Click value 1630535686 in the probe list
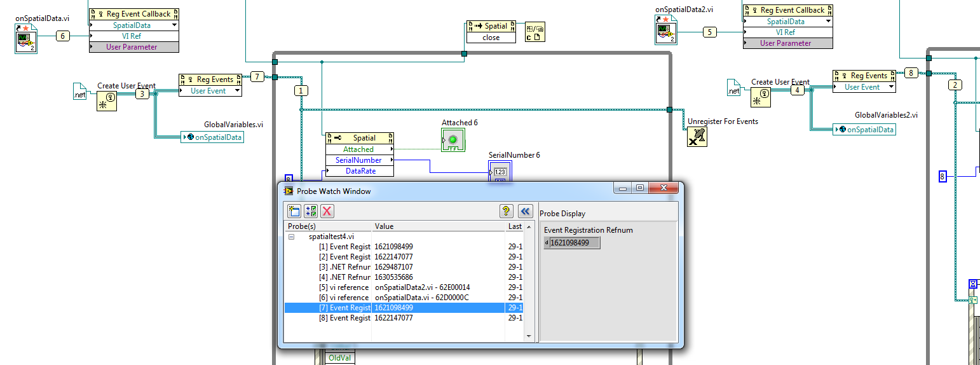 [394, 277]
